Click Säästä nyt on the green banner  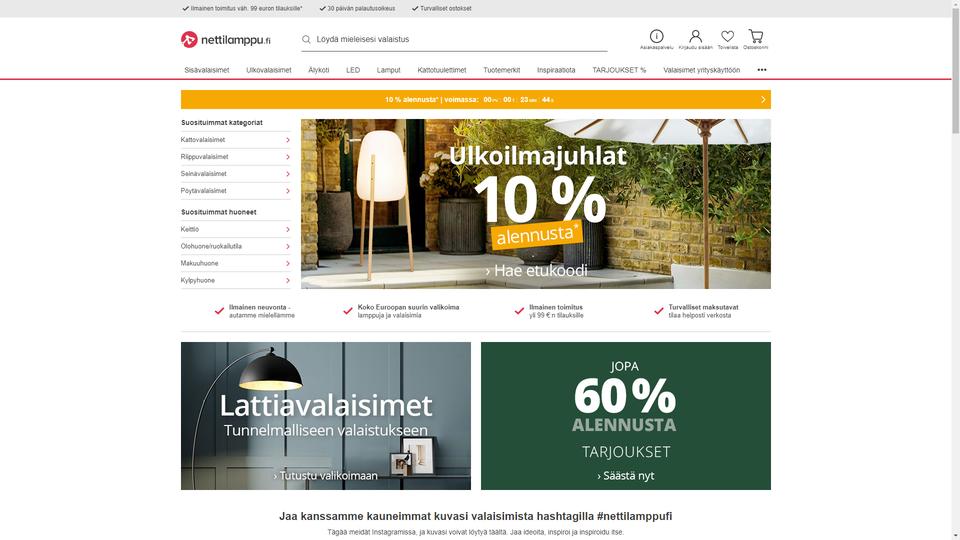(626, 476)
